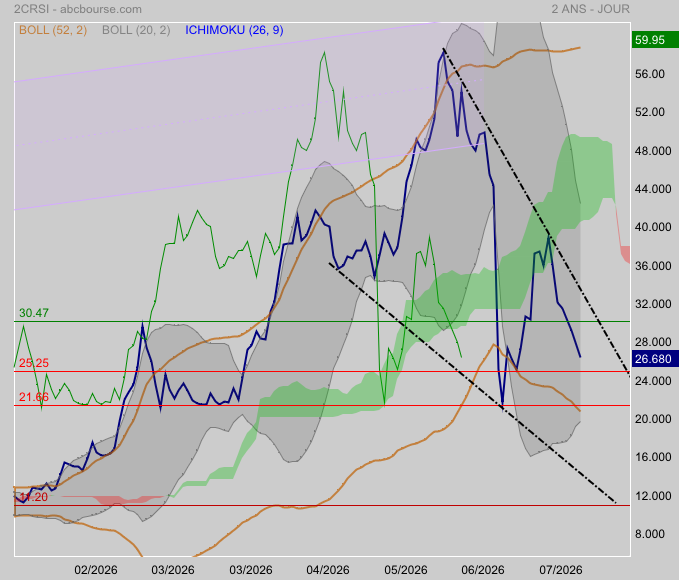679x580 pixels.
Task: Click the 52.00 price axis value
Action: 650,112
